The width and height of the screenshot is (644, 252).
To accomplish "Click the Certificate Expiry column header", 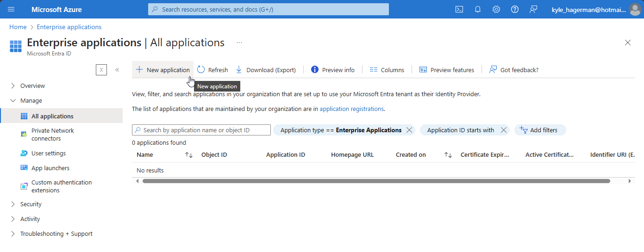I will (x=485, y=155).
